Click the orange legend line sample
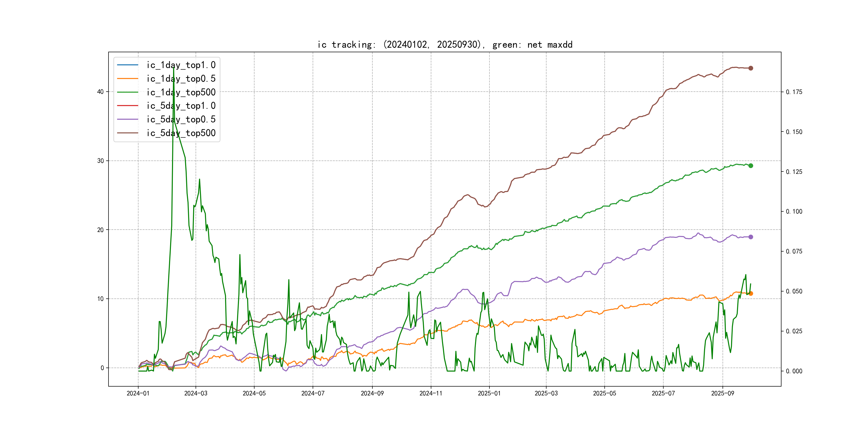Image resolution: width=868 pixels, height=434 pixels. point(127,78)
